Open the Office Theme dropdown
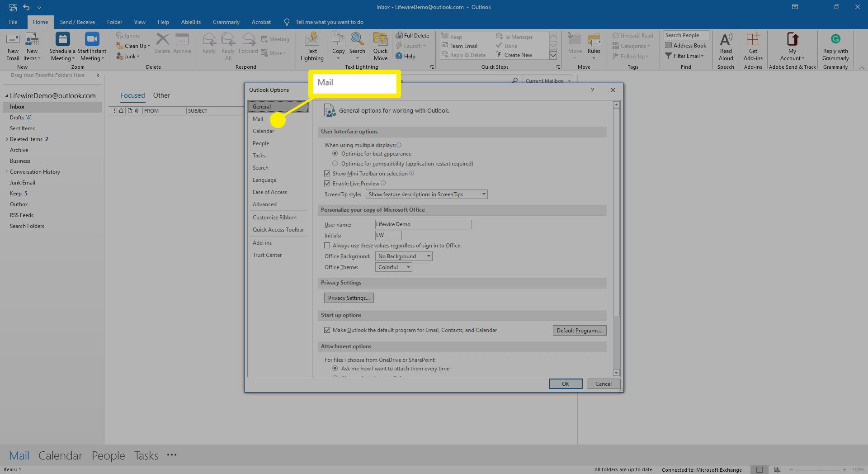Screen dimensions: 868x474 coord(393,267)
